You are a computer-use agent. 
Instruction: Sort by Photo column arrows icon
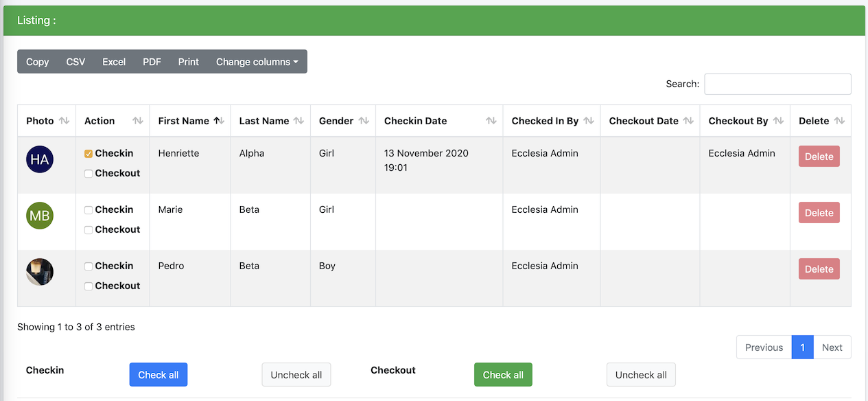[x=64, y=121]
